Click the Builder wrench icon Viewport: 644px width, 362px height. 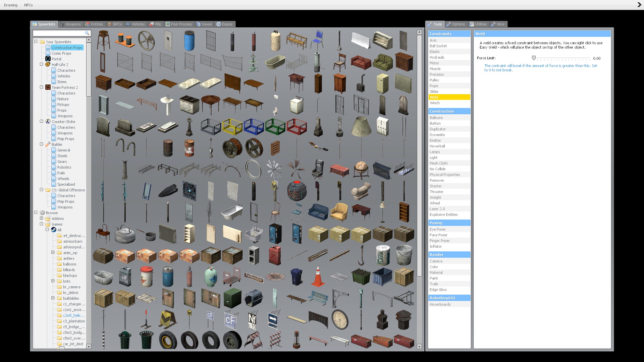[48, 144]
